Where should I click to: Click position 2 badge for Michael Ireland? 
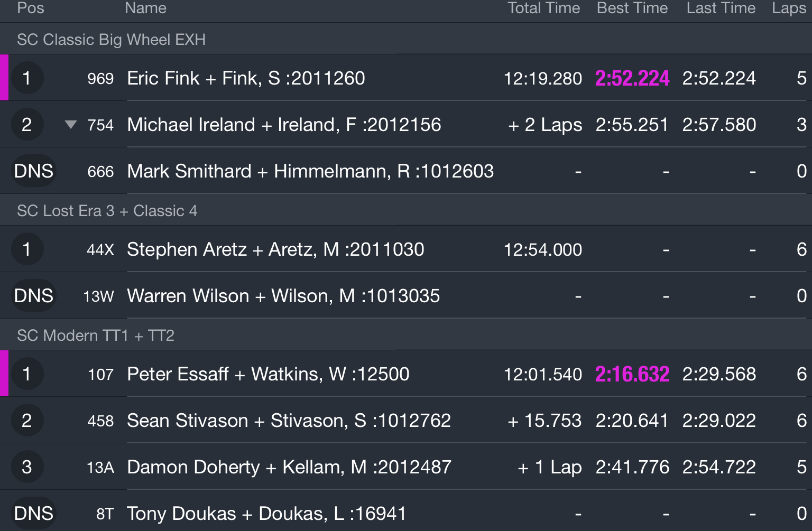[x=27, y=125]
